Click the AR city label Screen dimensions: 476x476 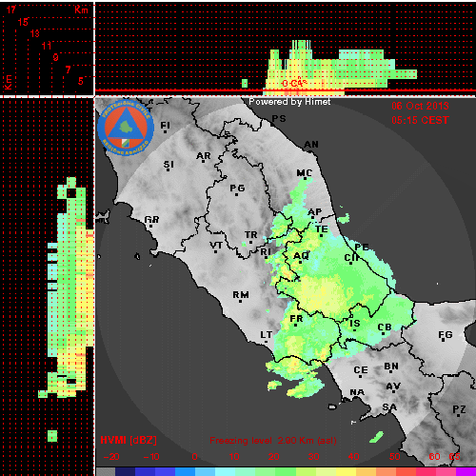(204, 156)
